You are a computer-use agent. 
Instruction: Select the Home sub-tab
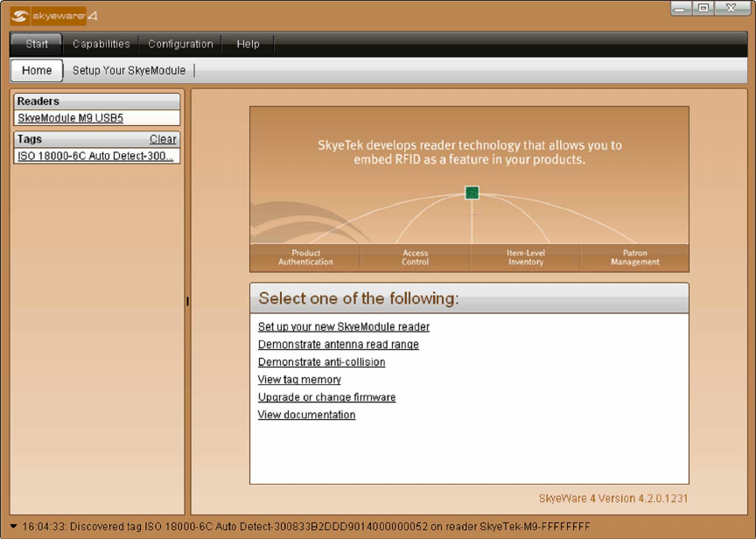pos(37,70)
